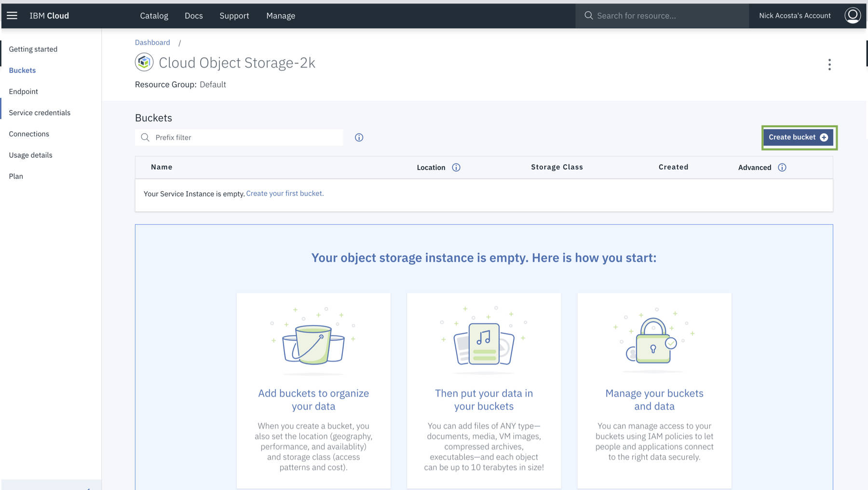Open the Support menu
This screenshot has height=490, width=868.
234,15
